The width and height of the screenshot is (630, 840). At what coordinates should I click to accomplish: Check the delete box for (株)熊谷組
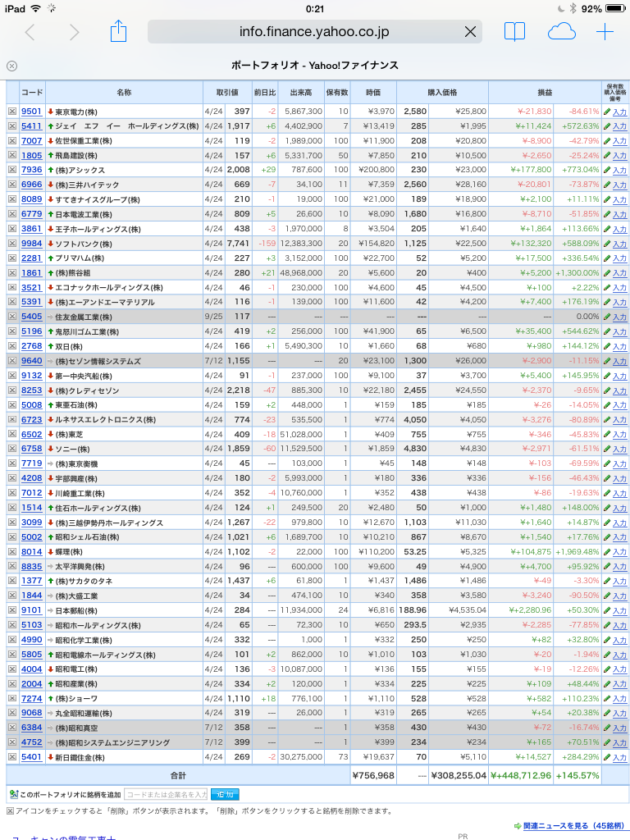(11, 273)
